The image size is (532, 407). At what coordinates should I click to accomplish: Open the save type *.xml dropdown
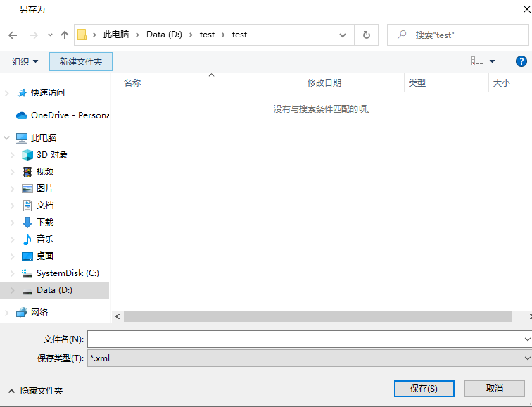[310, 358]
